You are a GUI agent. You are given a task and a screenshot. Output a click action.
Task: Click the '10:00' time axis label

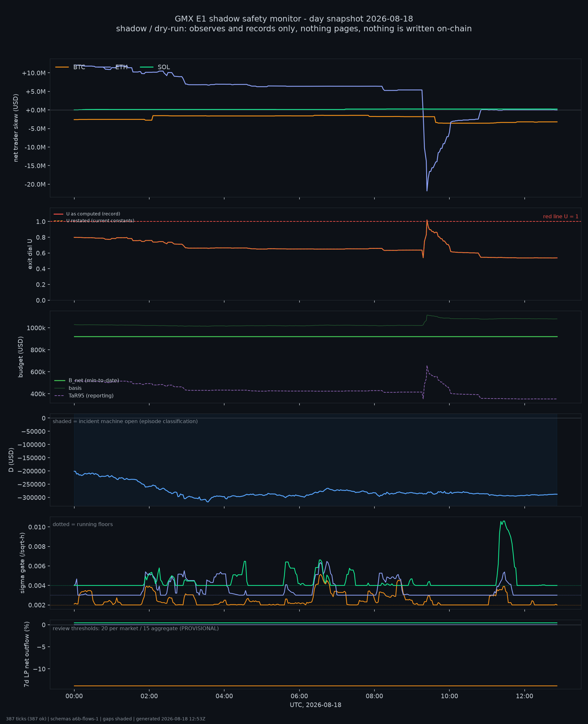pos(449,696)
